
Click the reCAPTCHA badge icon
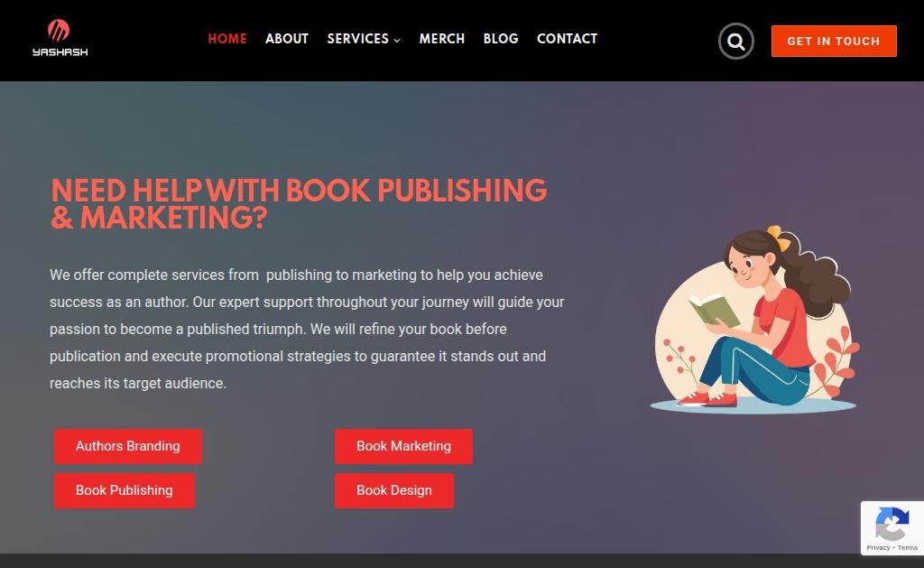coord(892,523)
